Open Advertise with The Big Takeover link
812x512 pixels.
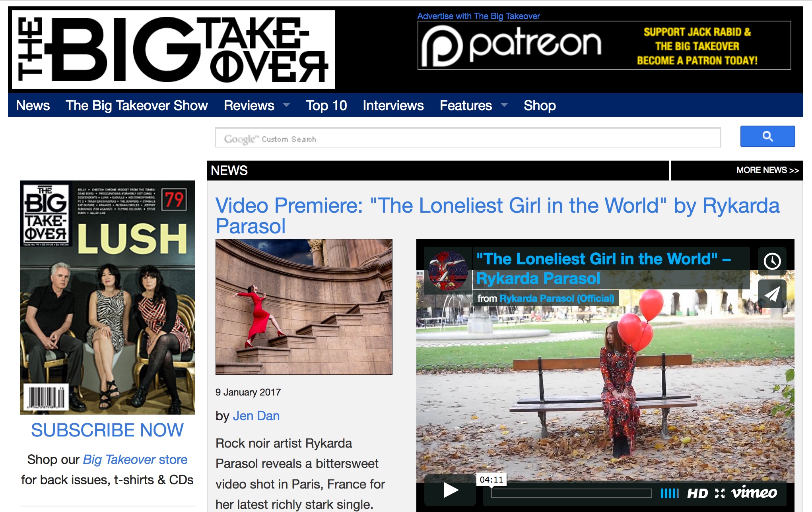coord(478,16)
